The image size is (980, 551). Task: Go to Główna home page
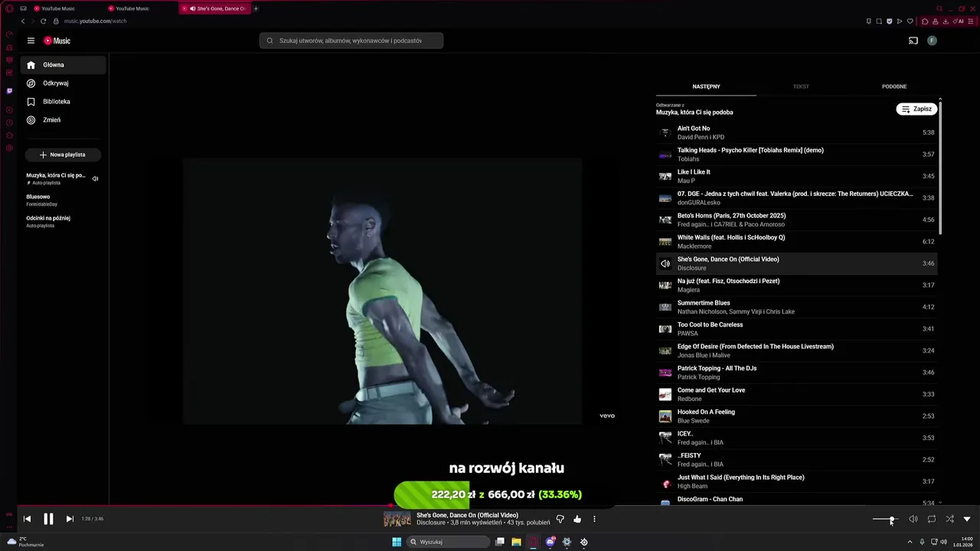click(64, 65)
